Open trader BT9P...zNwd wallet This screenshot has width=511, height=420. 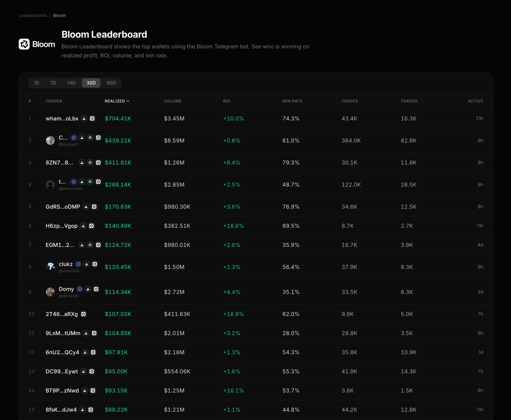point(62,391)
